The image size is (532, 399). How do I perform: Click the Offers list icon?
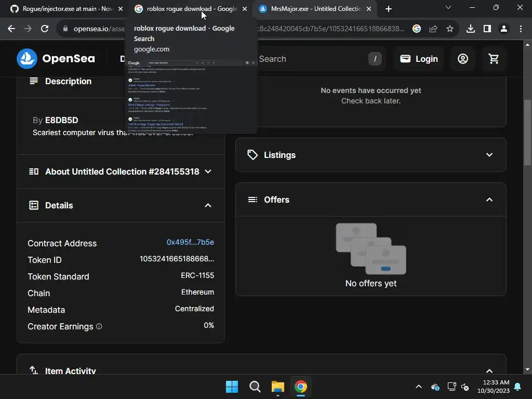pyautogui.click(x=252, y=199)
